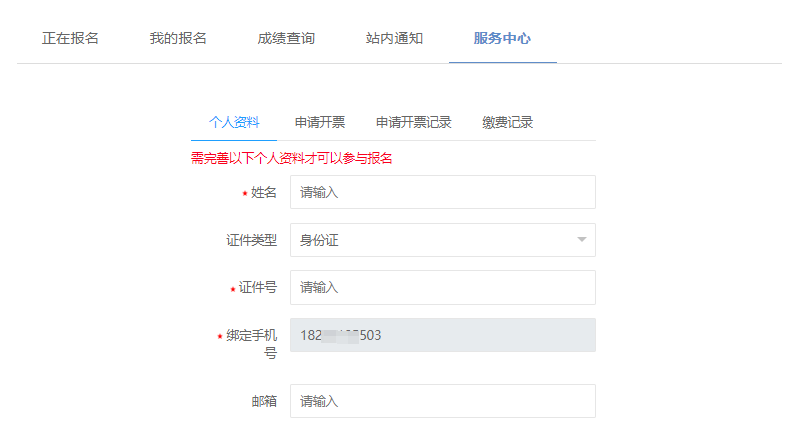
Task: Click the 证件类型 field label
Action: coord(251,240)
